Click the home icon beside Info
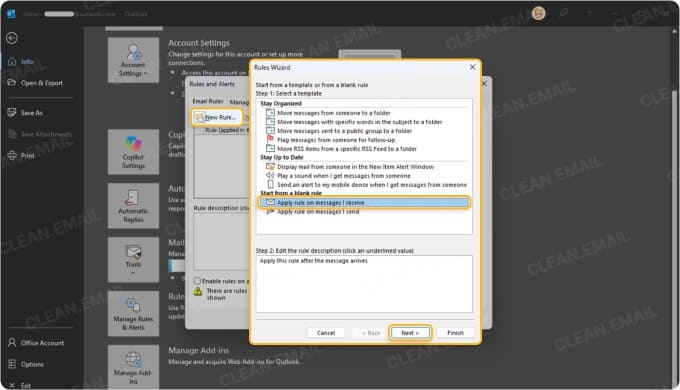Image resolution: width=680 pixels, height=390 pixels. click(12, 62)
